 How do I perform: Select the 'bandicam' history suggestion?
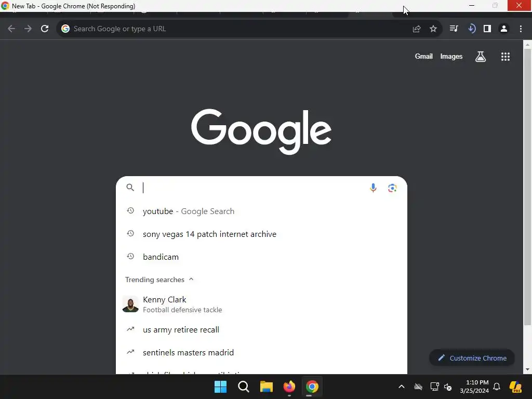click(x=261, y=257)
